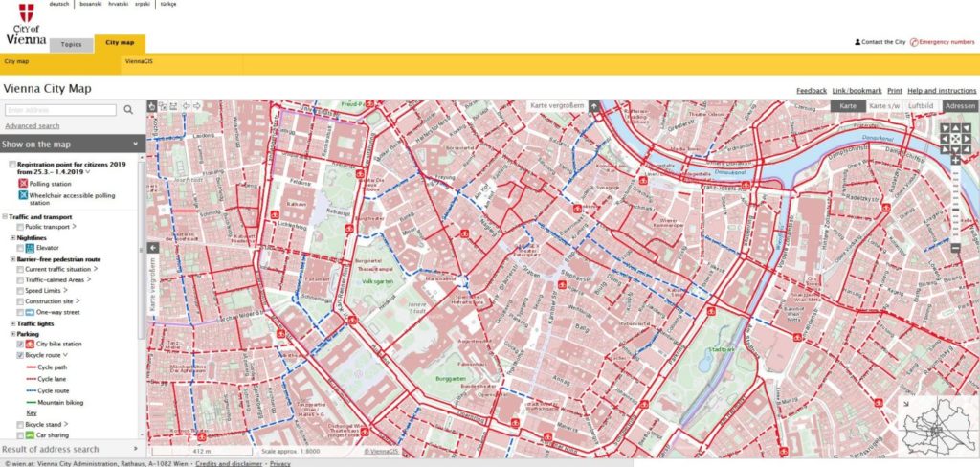Uncheck the City bike station checkbox
The height and width of the screenshot is (467, 980).
[20, 344]
